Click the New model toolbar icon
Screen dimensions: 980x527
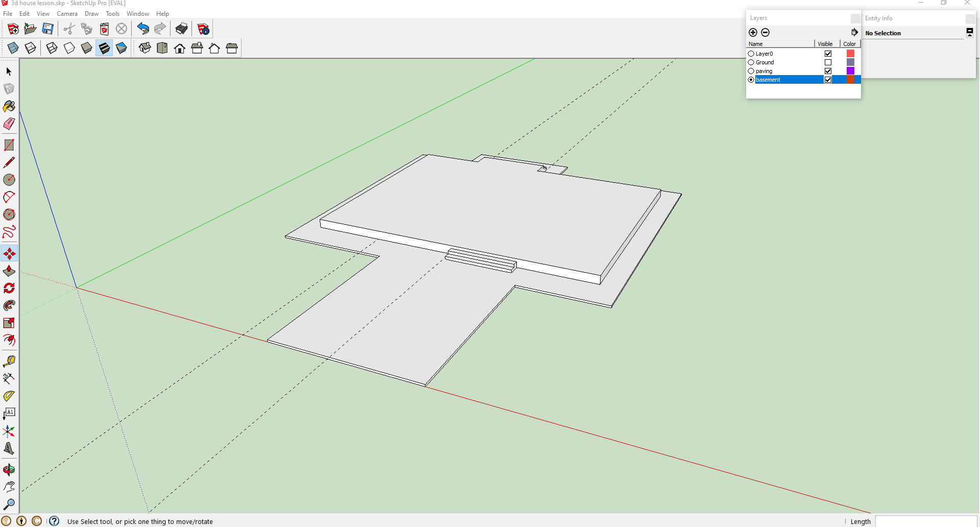click(13, 29)
